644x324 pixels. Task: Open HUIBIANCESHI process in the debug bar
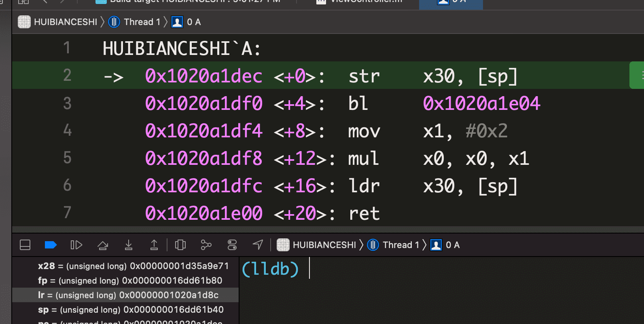click(316, 245)
